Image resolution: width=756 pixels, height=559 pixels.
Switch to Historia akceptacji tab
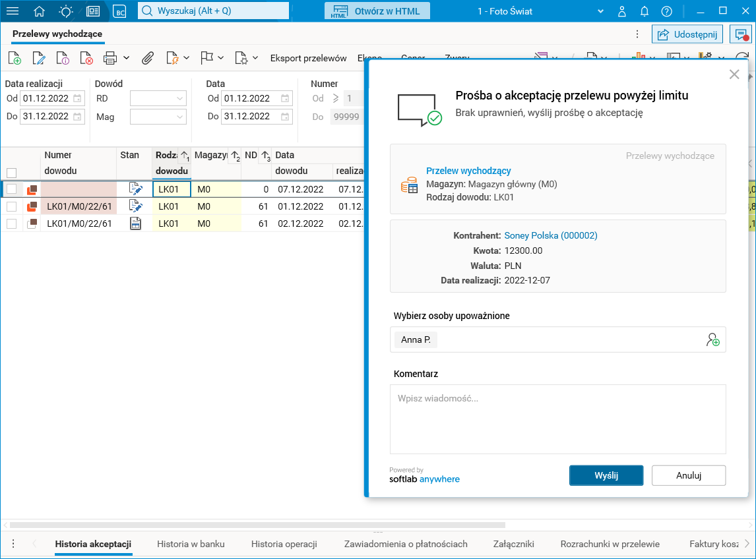click(93, 544)
